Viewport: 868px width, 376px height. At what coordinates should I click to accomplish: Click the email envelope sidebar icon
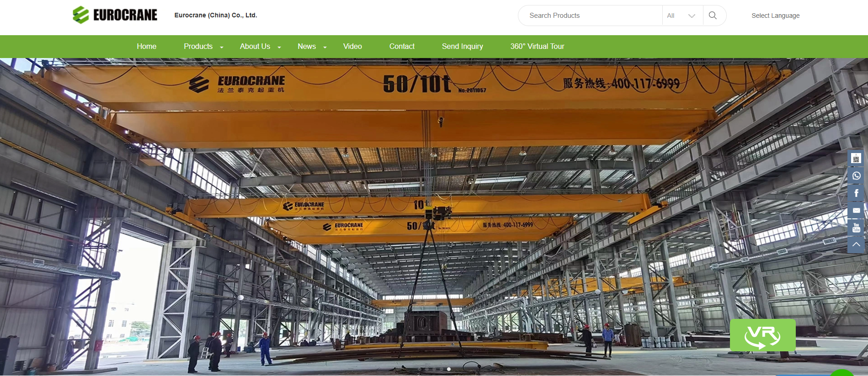click(x=856, y=211)
